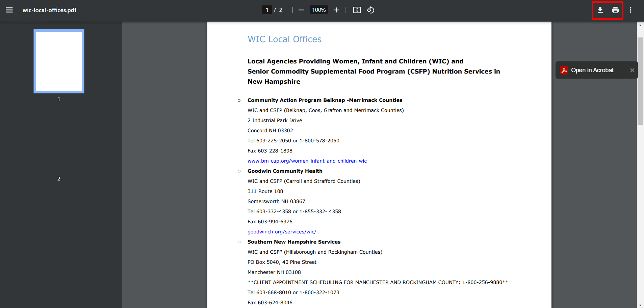Click 'WIC and CSFP (Belknap, Coos, Grafton and Merrimack Counties)'

coord(326,110)
